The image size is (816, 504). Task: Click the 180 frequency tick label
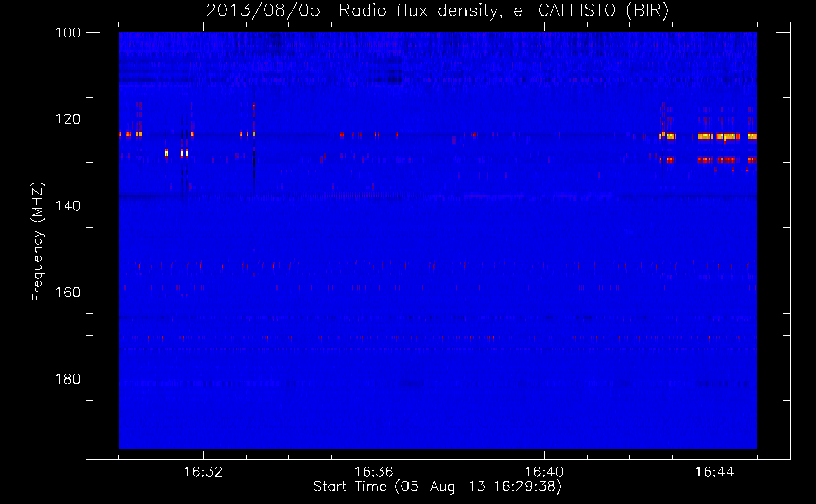click(x=67, y=379)
